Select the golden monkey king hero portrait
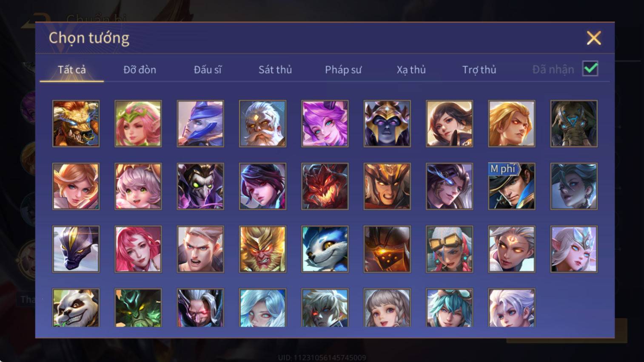The width and height of the screenshot is (644, 362). click(262, 249)
